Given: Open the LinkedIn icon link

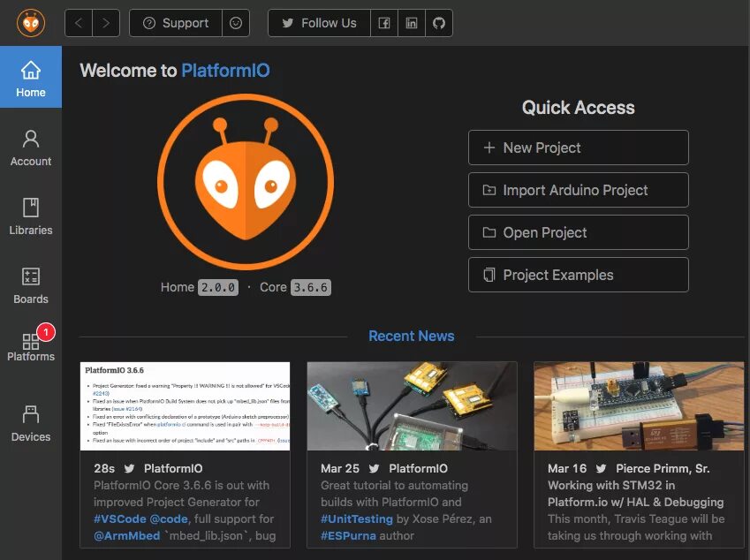Looking at the screenshot, I should [412, 23].
